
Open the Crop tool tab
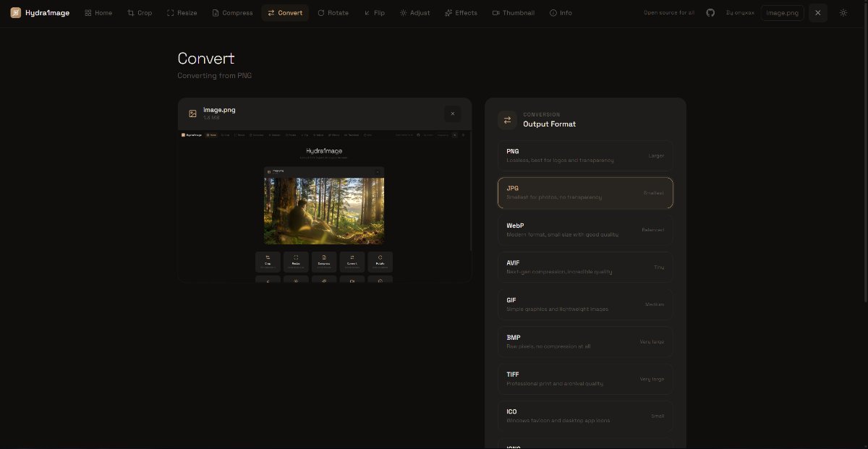(139, 13)
